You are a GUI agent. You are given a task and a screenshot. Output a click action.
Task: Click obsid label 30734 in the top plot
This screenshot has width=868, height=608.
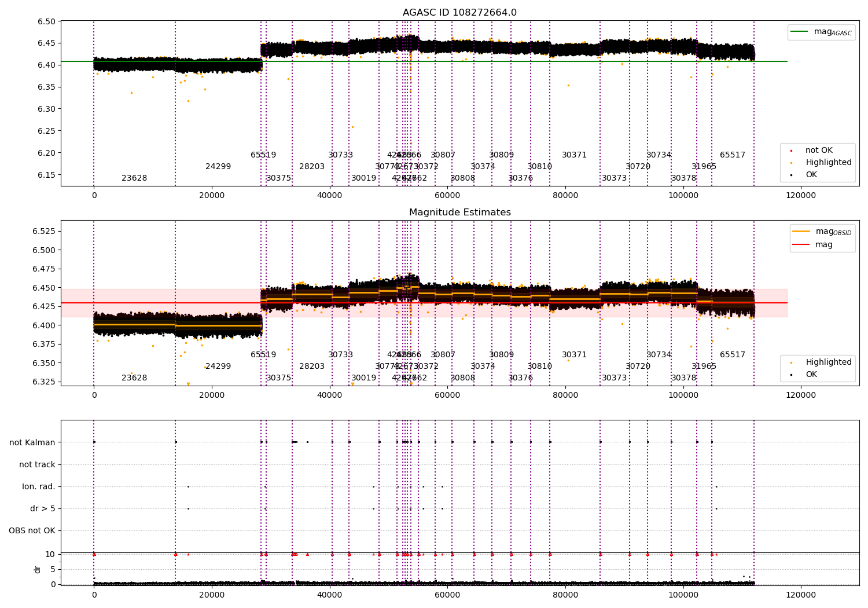click(659, 155)
